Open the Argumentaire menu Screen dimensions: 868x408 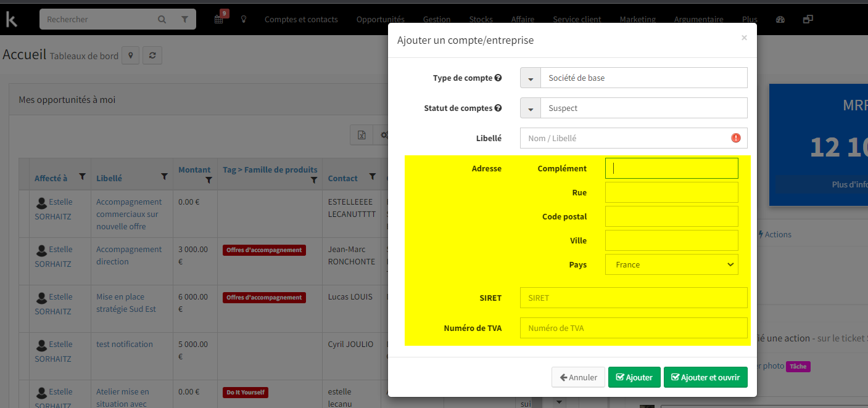tap(699, 19)
